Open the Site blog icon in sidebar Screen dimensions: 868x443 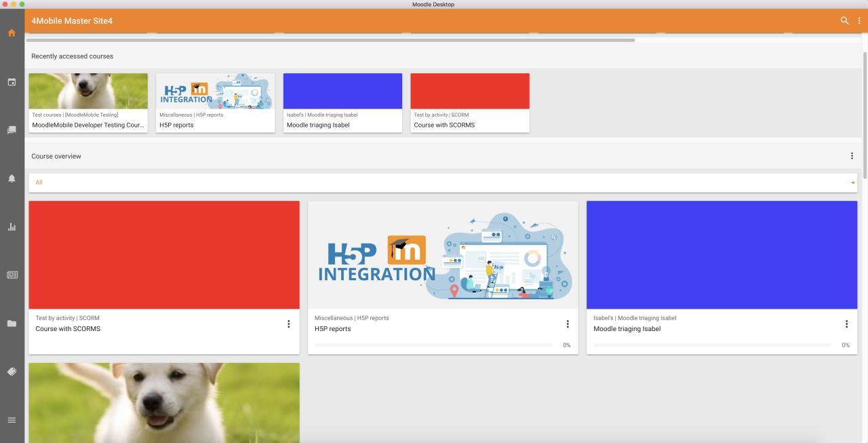click(x=12, y=275)
